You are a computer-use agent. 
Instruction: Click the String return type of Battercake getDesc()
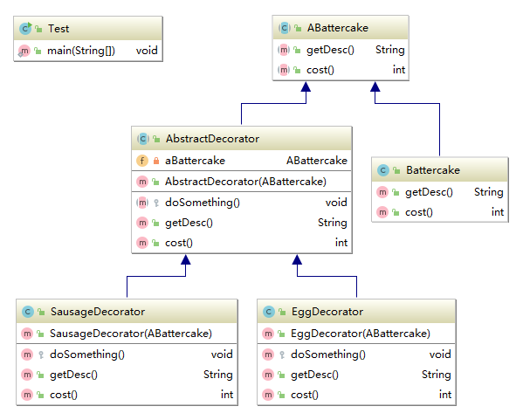[489, 192]
